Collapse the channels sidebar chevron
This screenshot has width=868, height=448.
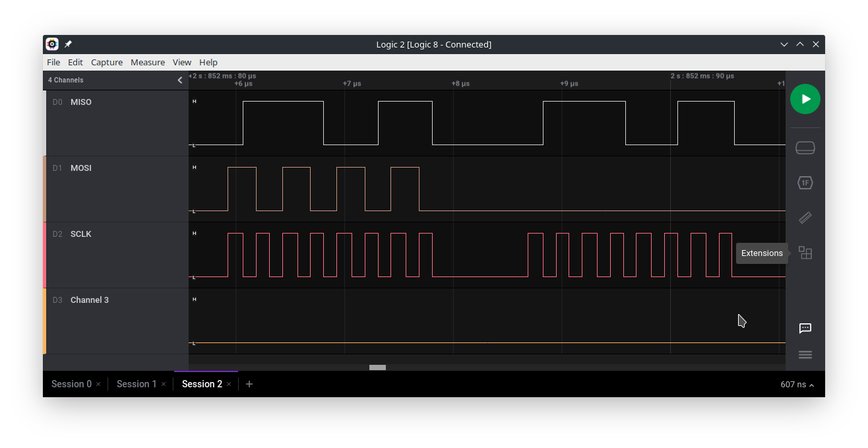(180, 80)
